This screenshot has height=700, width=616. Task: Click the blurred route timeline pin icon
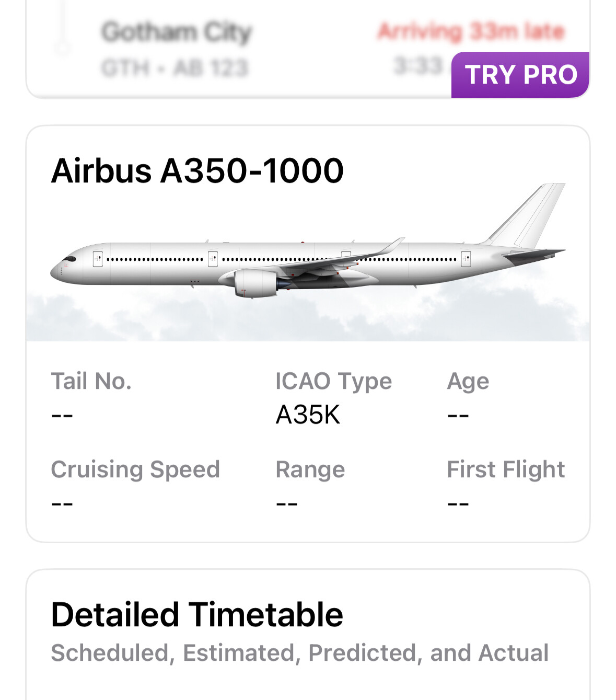(x=63, y=31)
